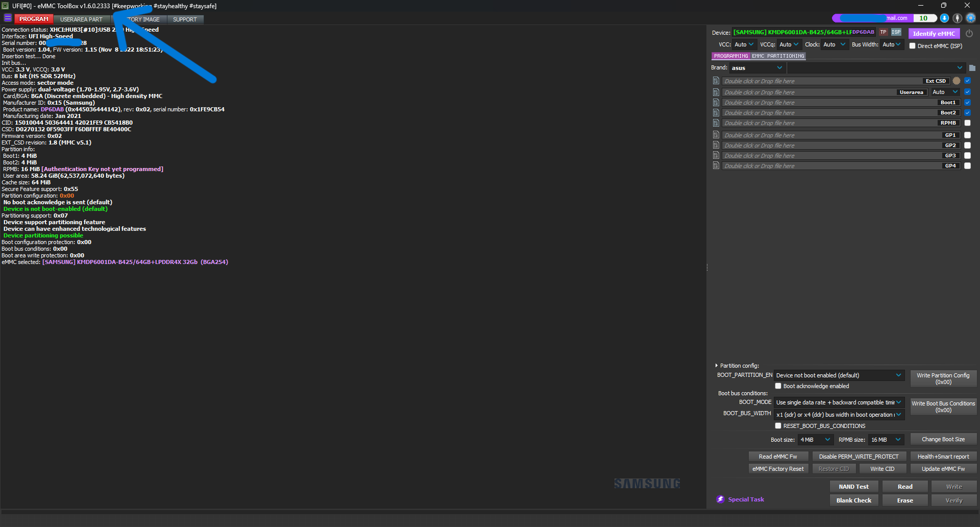Uncheck the Boot1 checkbox

click(x=967, y=102)
